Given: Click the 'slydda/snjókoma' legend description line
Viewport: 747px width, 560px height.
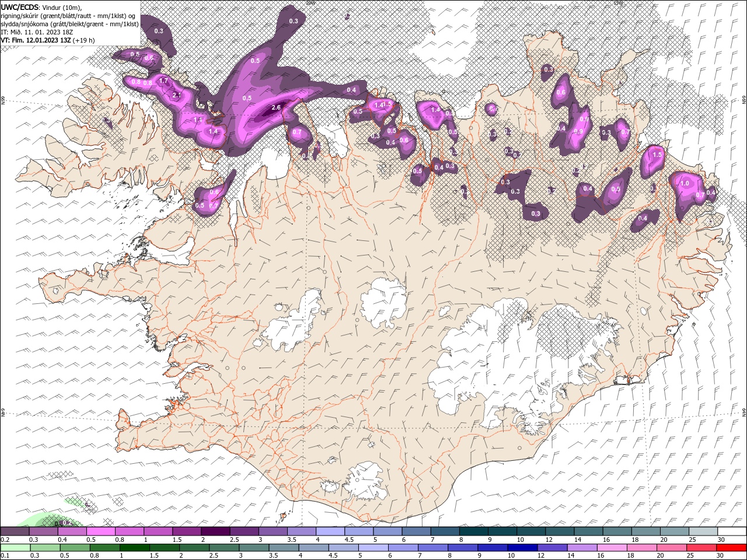Looking at the screenshot, I should [69, 24].
